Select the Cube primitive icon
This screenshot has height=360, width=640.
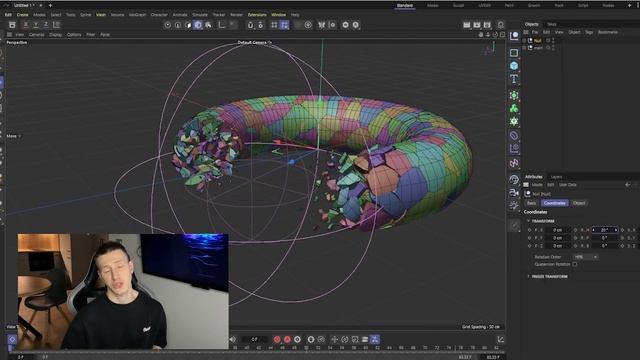click(514, 66)
